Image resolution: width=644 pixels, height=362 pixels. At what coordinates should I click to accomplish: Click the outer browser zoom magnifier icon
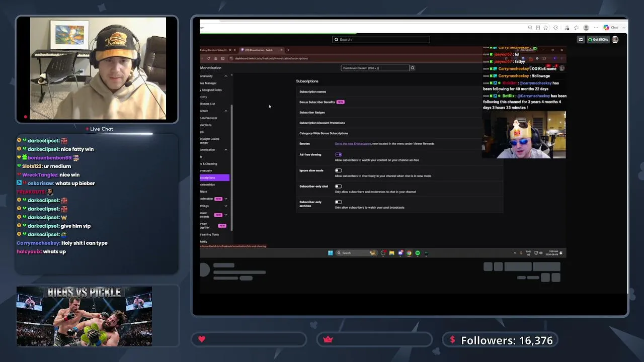pyautogui.click(x=530, y=28)
